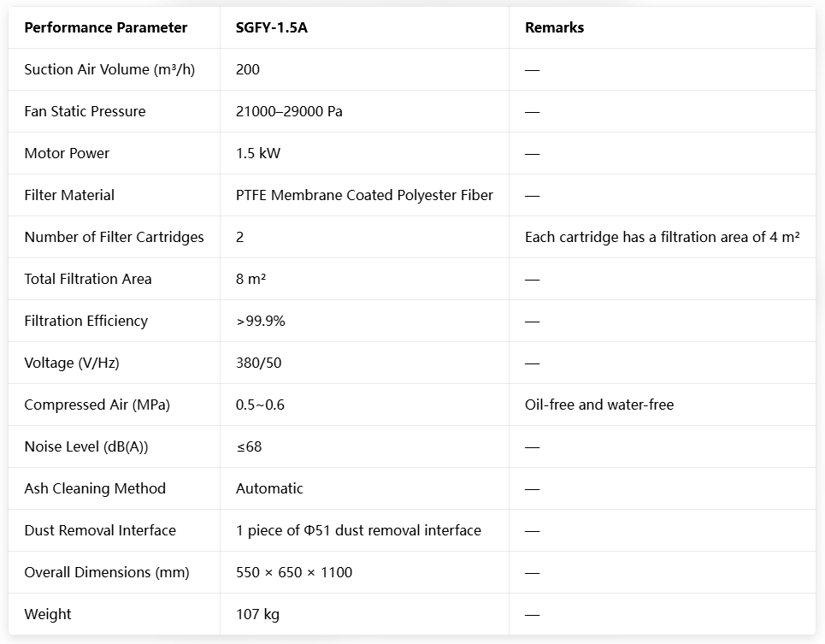Click the Remarks column header
The image size is (825, 644).
pos(555,27)
